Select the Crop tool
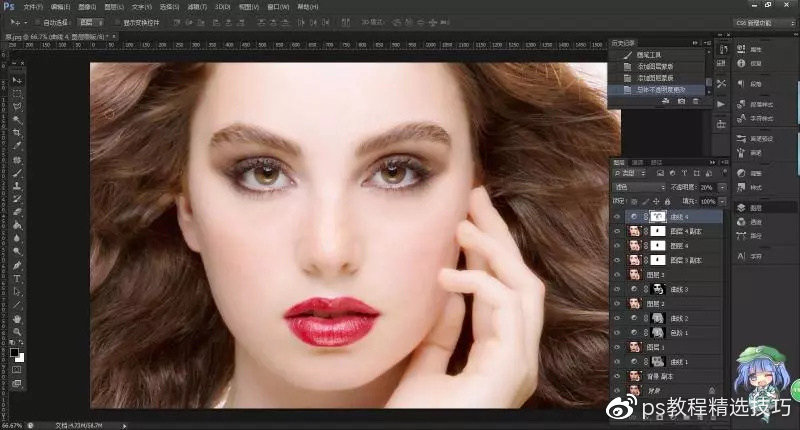 (18, 132)
